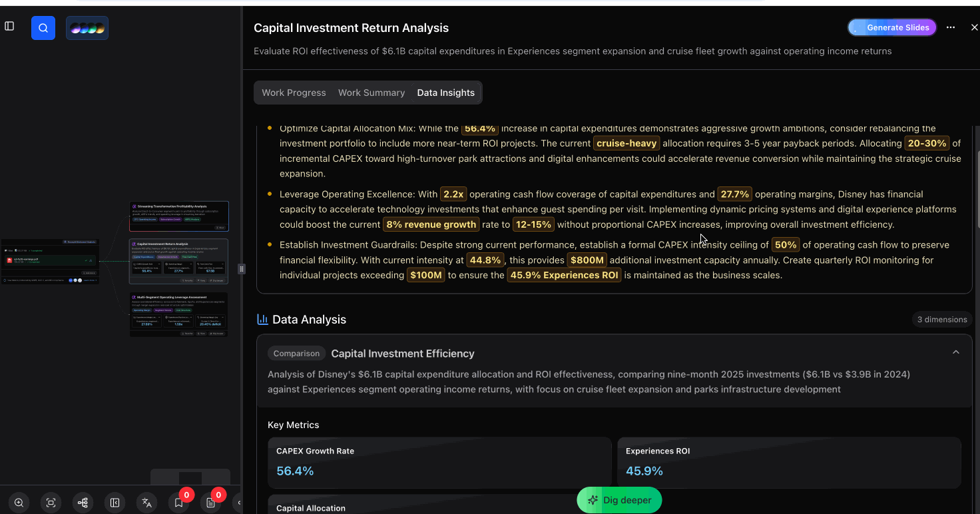Click the Add more button in source card
The image size is (980, 514).
pos(89,273)
